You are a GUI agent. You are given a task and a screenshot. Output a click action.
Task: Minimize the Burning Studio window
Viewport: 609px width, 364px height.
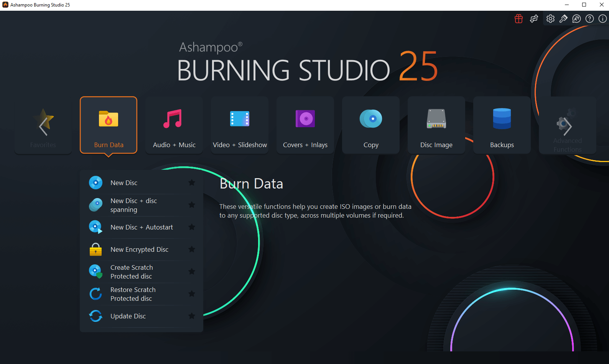(567, 5)
